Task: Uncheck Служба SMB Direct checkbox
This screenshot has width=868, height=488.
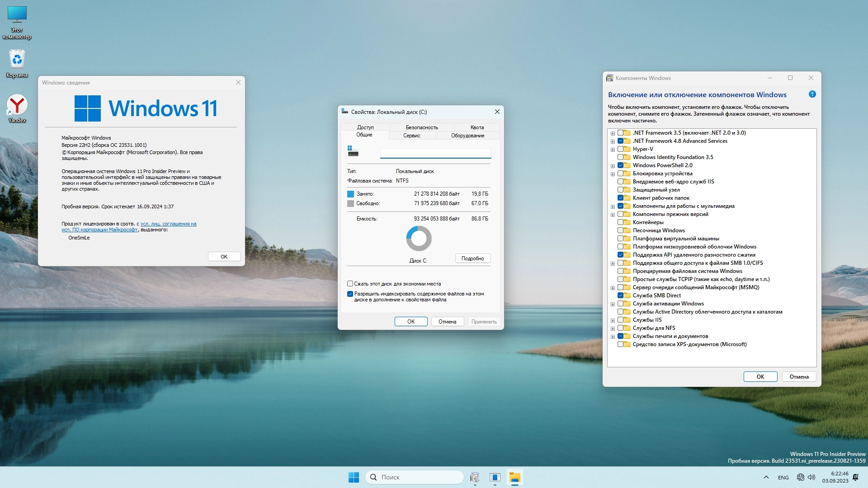Action: tap(621, 296)
